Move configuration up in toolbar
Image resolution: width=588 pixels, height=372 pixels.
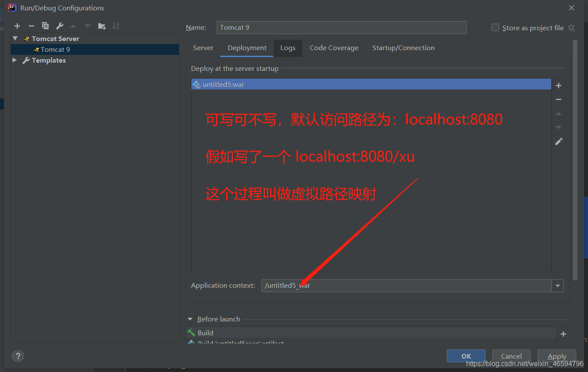click(73, 26)
